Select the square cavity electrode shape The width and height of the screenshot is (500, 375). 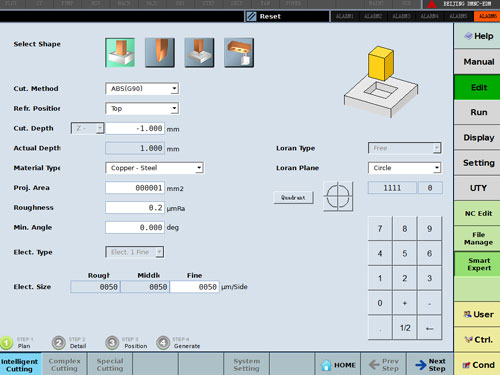click(120, 53)
